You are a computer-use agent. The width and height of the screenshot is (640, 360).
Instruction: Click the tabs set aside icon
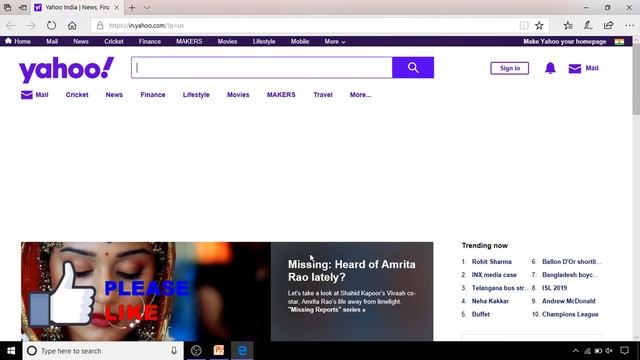(x=7, y=7)
